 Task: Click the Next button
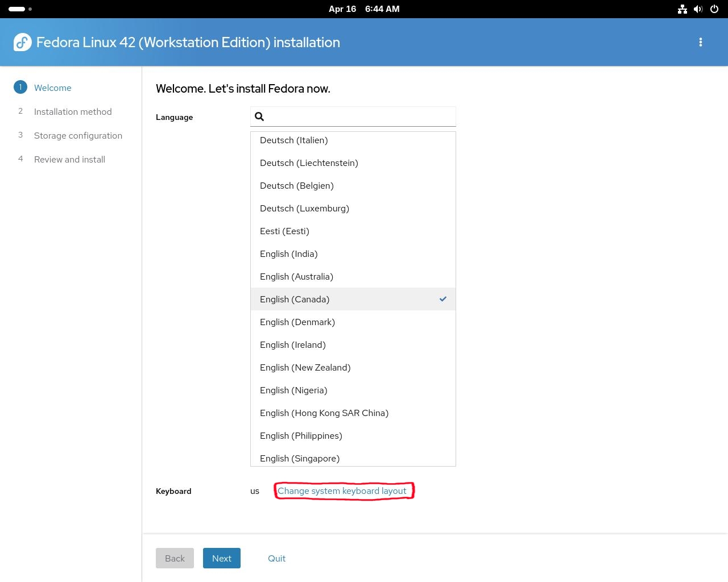(222, 558)
